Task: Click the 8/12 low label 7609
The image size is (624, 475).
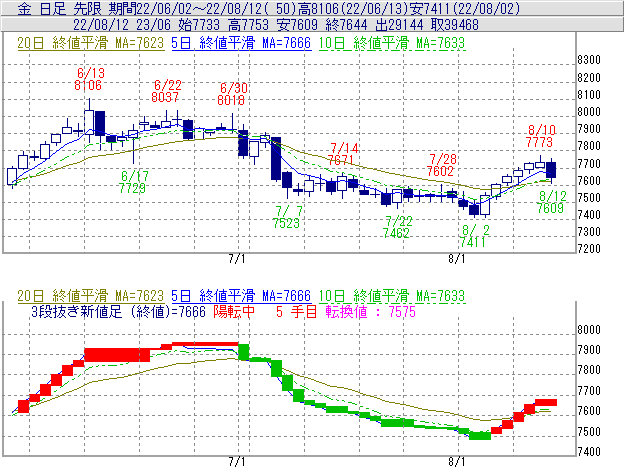Action: 550,208
